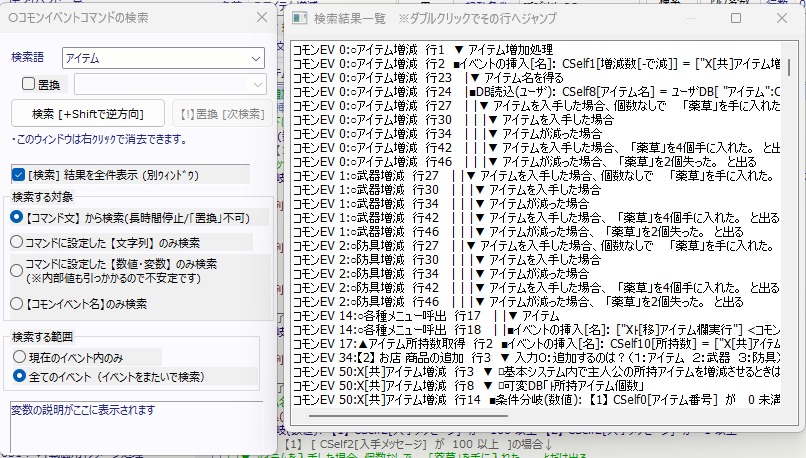
Task: Uncheck 結果を全件表示 (別ウィンドウ) checkbox
Action: (18, 175)
